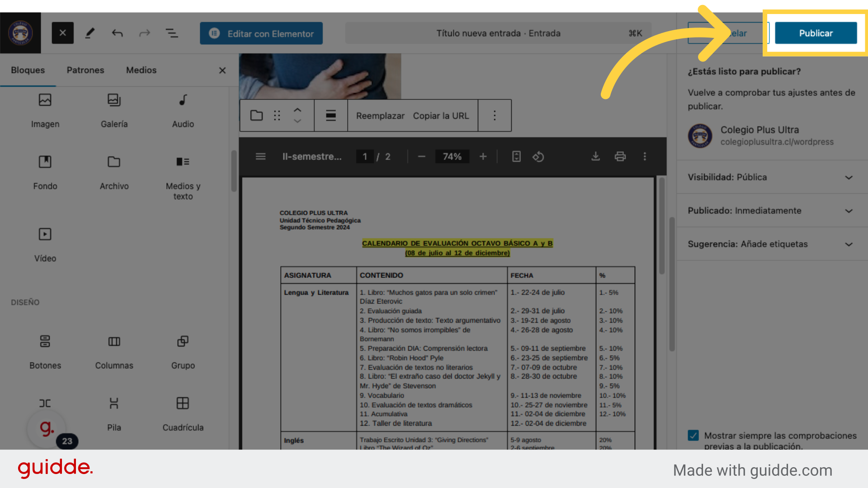Rotate the PDF document

point(538,156)
